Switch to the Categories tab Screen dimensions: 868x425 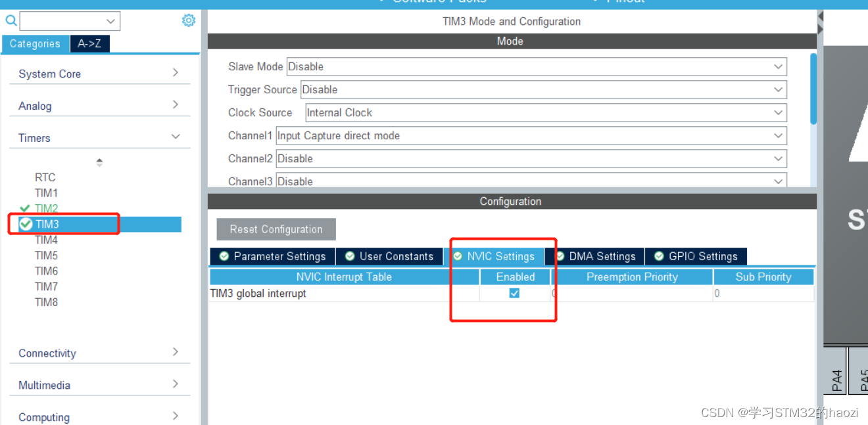(x=35, y=43)
